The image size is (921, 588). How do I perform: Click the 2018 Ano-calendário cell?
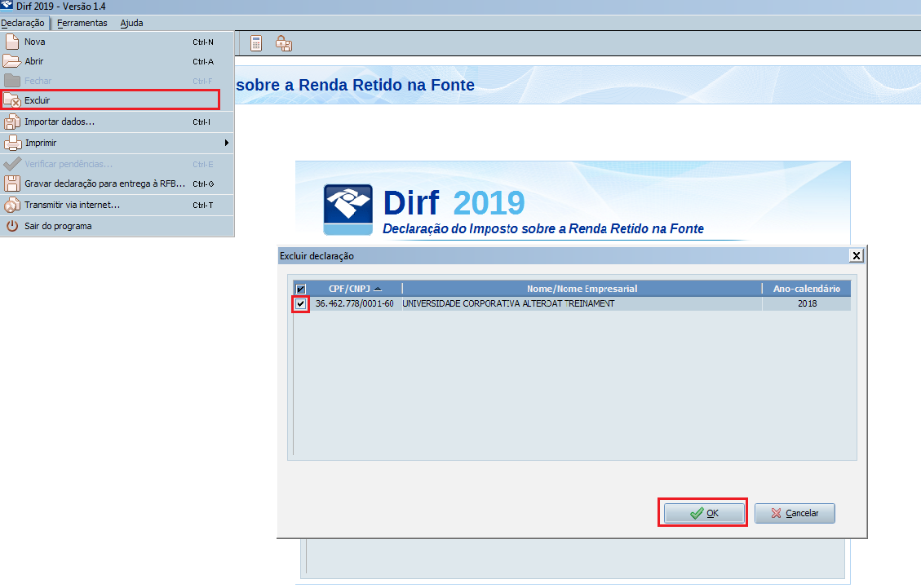(x=807, y=303)
